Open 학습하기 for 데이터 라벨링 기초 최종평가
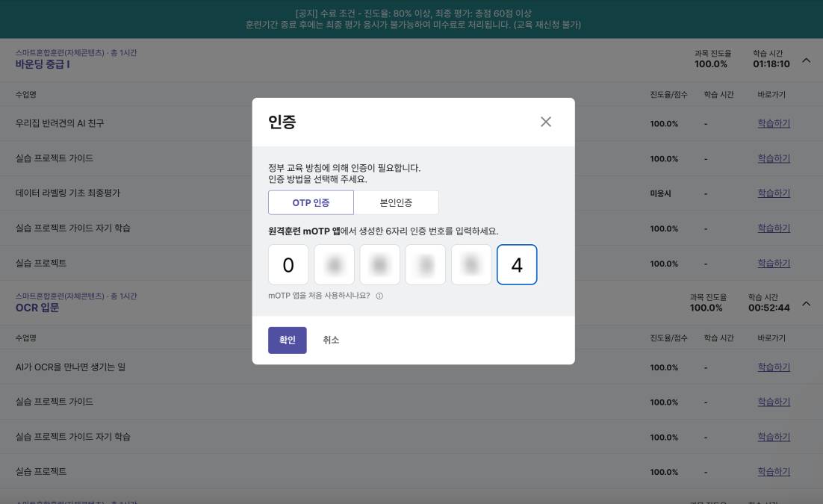The height and width of the screenshot is (504, 823). click(774, 193)
